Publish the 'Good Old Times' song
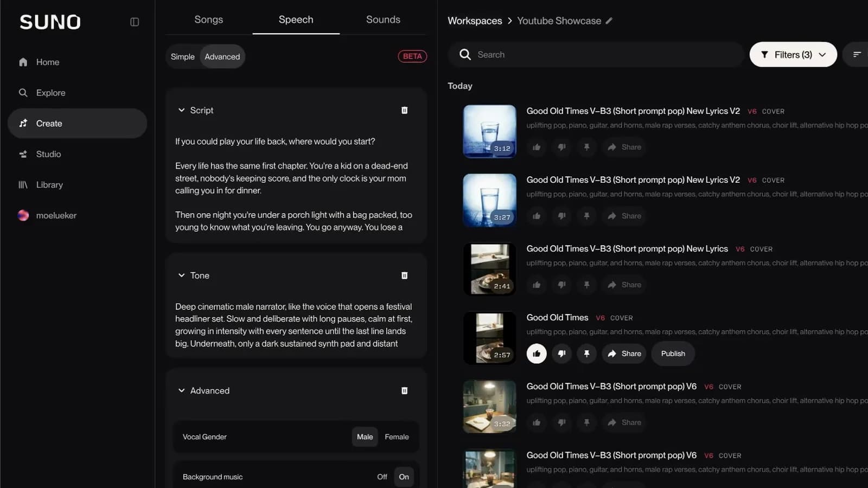The height and width of the screenshot is (488, 868). tap(673, 354)
